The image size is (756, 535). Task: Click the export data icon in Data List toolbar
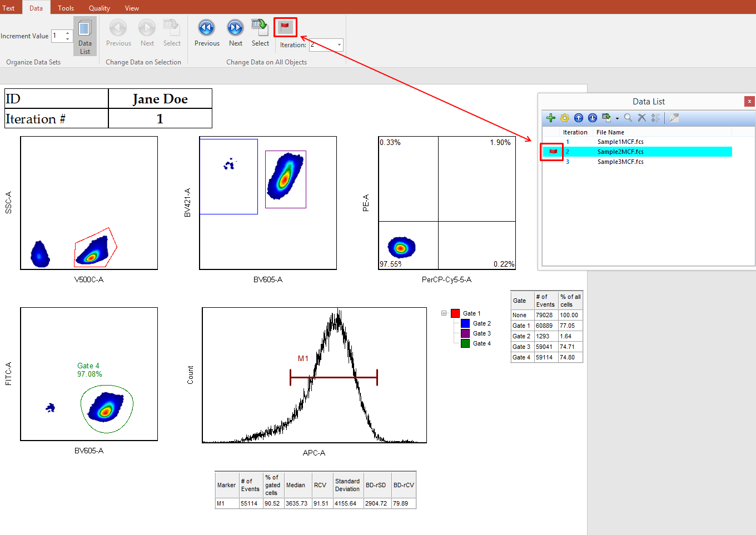[606, 118]
